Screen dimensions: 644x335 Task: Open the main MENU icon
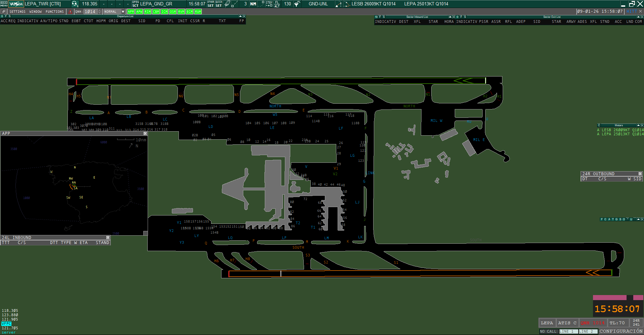pos(4,4)
